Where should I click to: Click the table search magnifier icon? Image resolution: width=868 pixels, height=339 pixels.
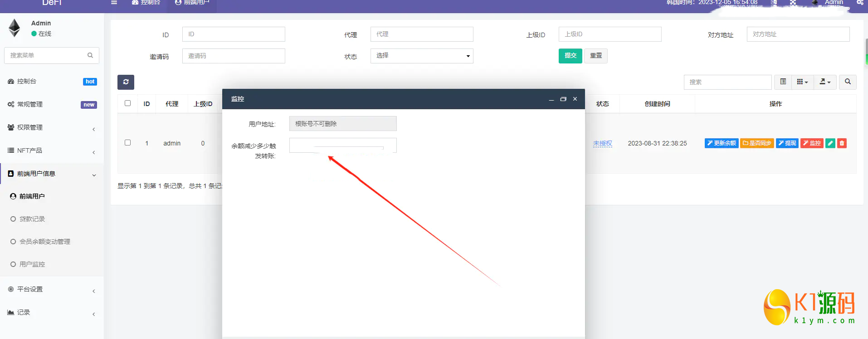pos(848,82)
